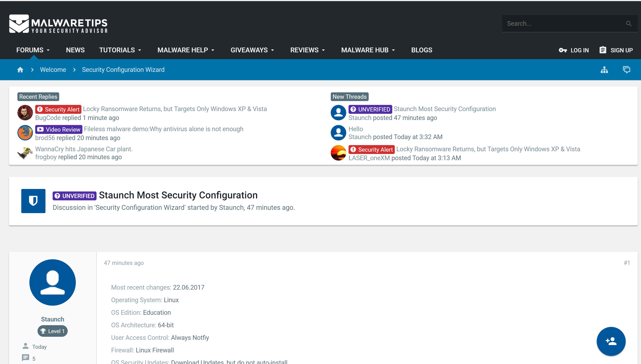Open the Blogs menu item
This screenshot has width=641, height=364.
(422, 50)
